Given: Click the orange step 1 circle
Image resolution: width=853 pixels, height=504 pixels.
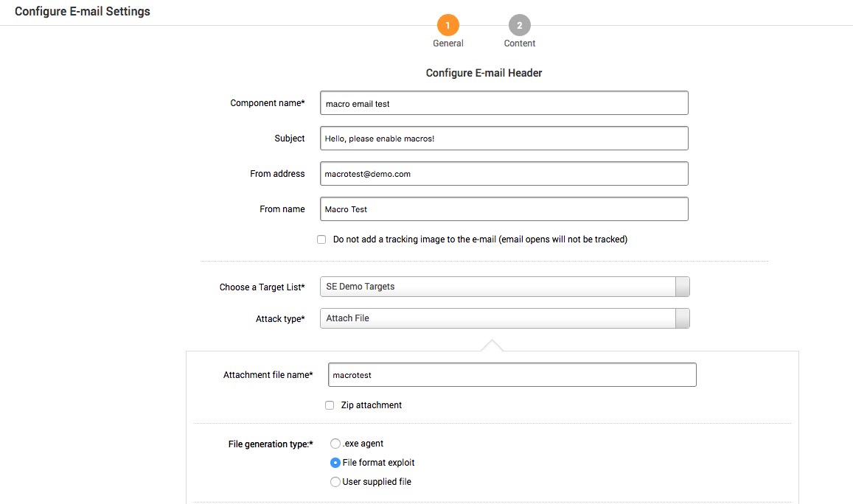Looking at the screenshot, I should click(448, 26).
